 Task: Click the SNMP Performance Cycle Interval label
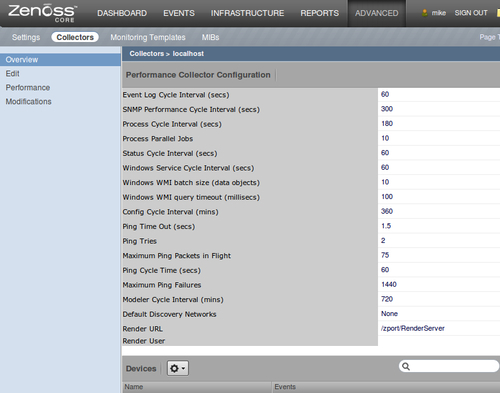[191, 110]
